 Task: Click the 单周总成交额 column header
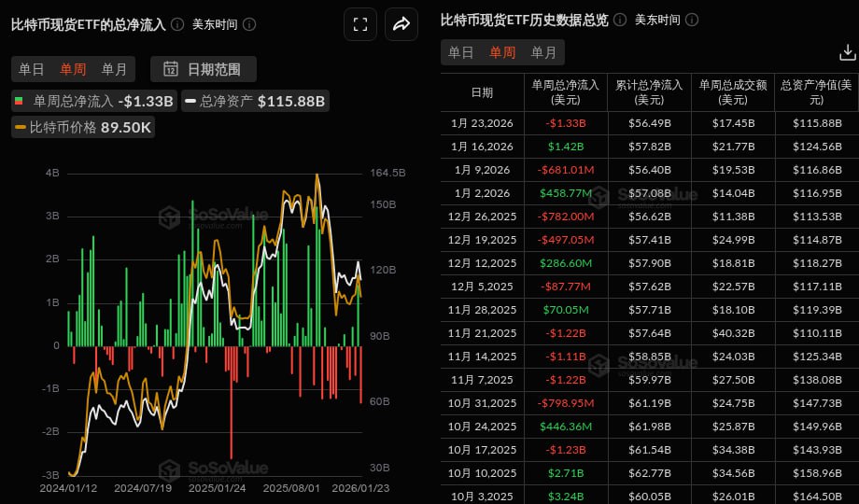click(x=732, y=92)
